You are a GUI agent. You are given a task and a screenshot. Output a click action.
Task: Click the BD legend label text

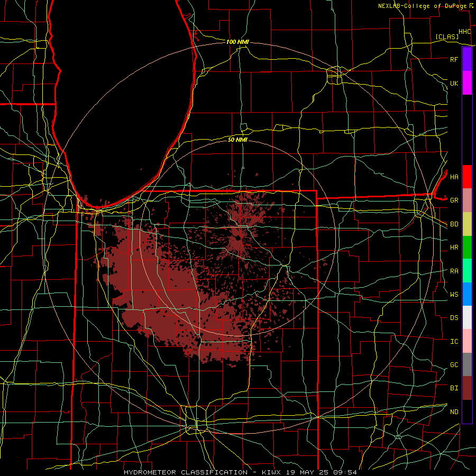point(454,224)
